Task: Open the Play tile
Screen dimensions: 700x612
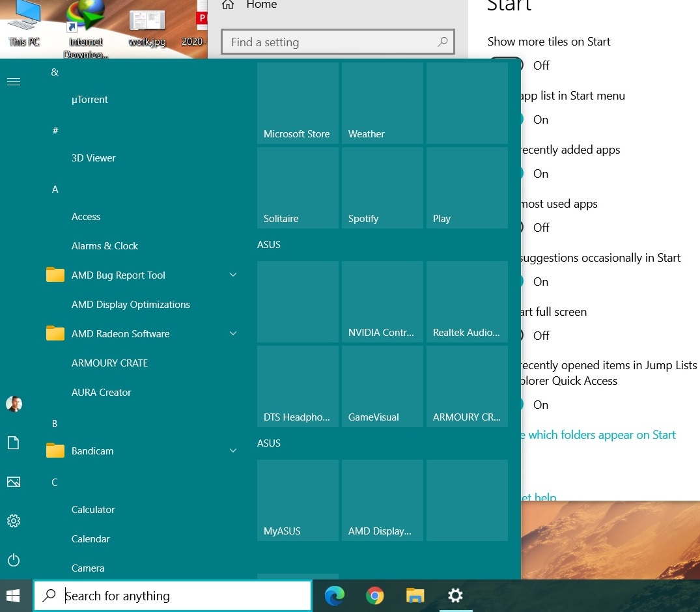Action: click(x=467, y=188)
